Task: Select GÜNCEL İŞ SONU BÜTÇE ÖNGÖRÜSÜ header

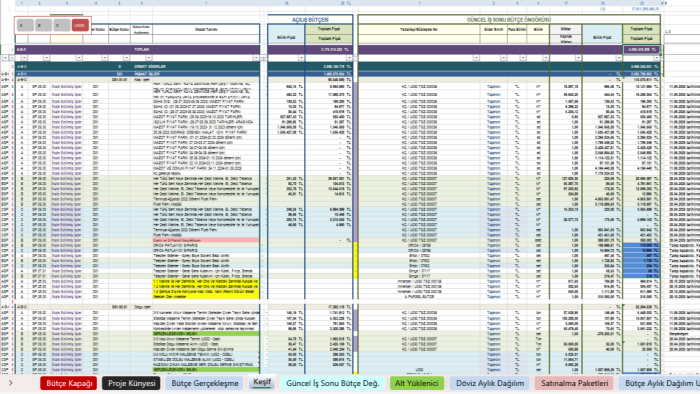Action: (x=509, y=20)
